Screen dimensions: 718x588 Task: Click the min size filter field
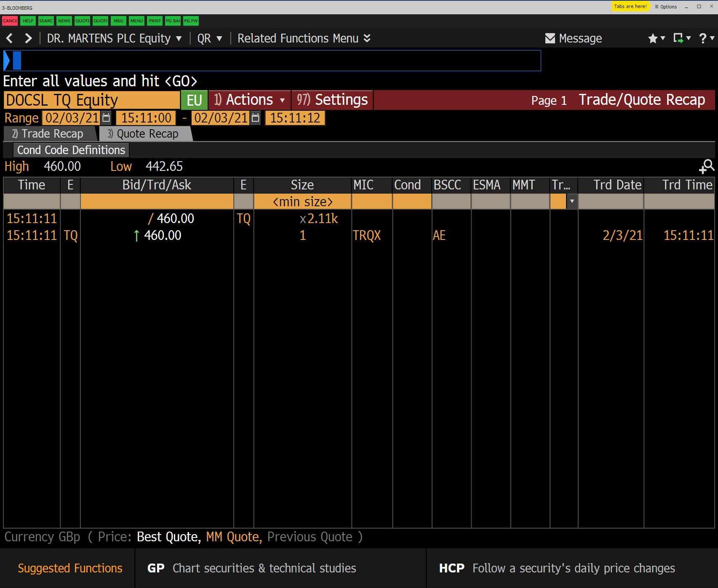pyautogui.click(x=302, y=202)
